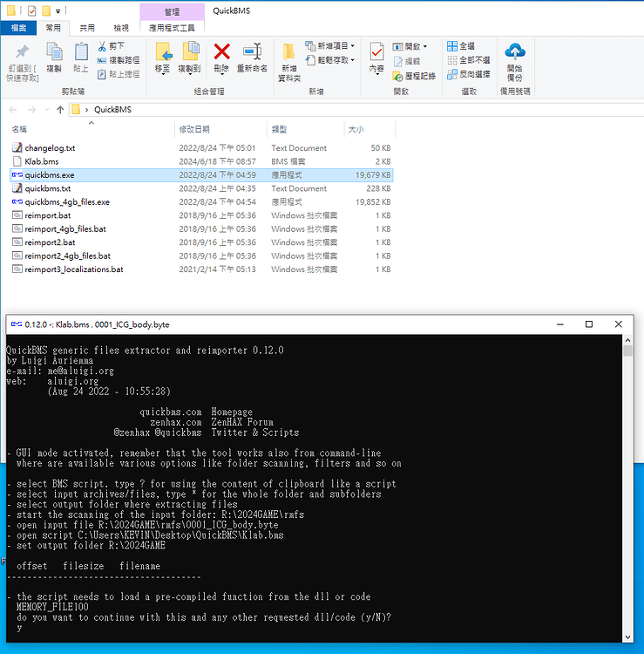644x654 pixels.
Task: Switch to the View ribbon tab
Action: pos(121,28)
